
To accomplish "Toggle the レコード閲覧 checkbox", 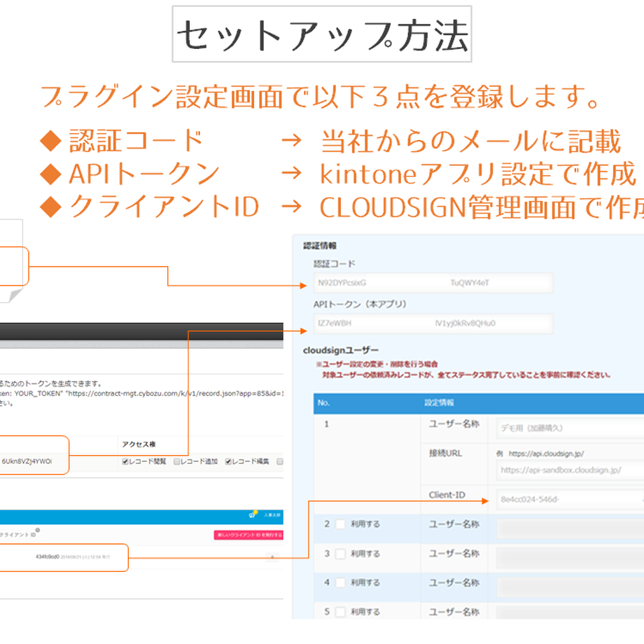I will tap(125, 461).
